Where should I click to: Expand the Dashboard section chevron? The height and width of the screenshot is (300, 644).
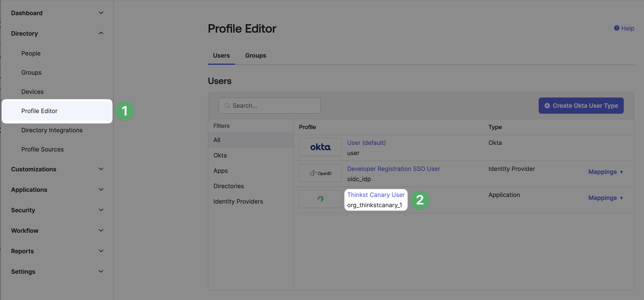(x=101, y=13)
